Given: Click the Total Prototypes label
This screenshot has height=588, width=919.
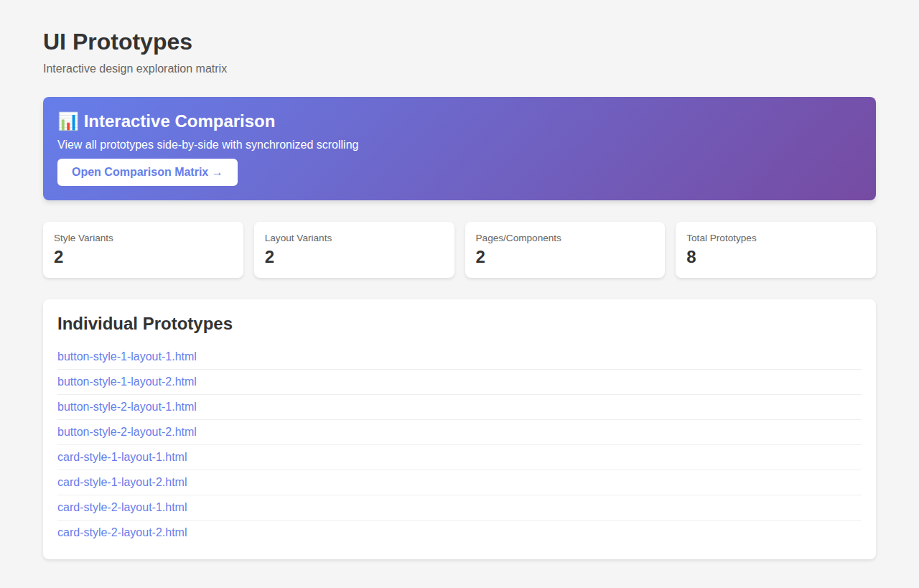Looking at the screenshot, I should click(721, 238).
